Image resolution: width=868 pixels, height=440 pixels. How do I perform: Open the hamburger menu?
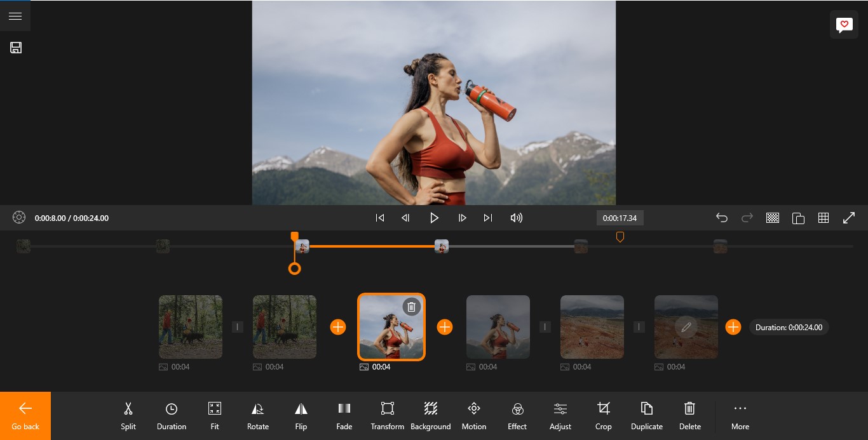point(15,15)
